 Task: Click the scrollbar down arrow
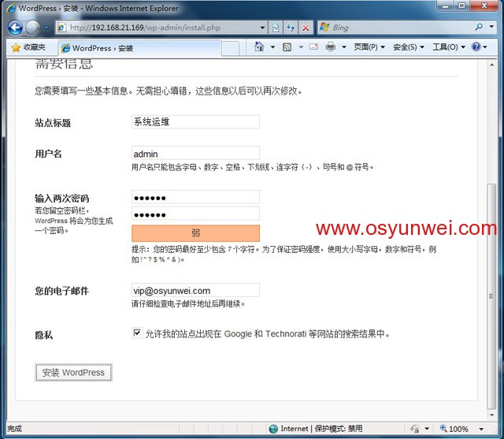(x=491, y=415)
